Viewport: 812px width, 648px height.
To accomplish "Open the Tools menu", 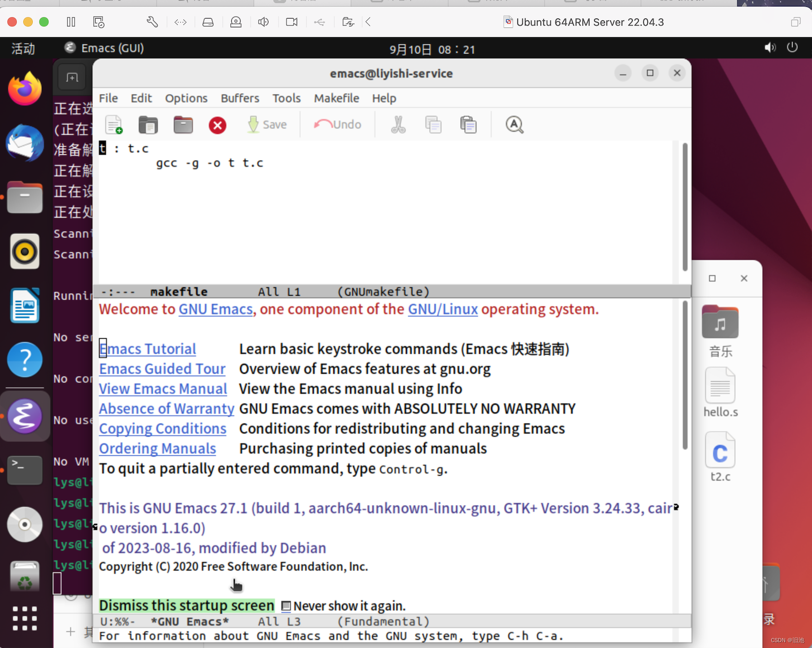I will pos(286,98).
